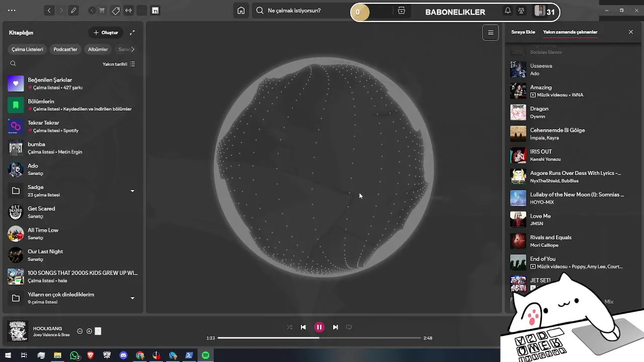
Task: Expand the library with the arrows icon
Action: coord(132,33)
